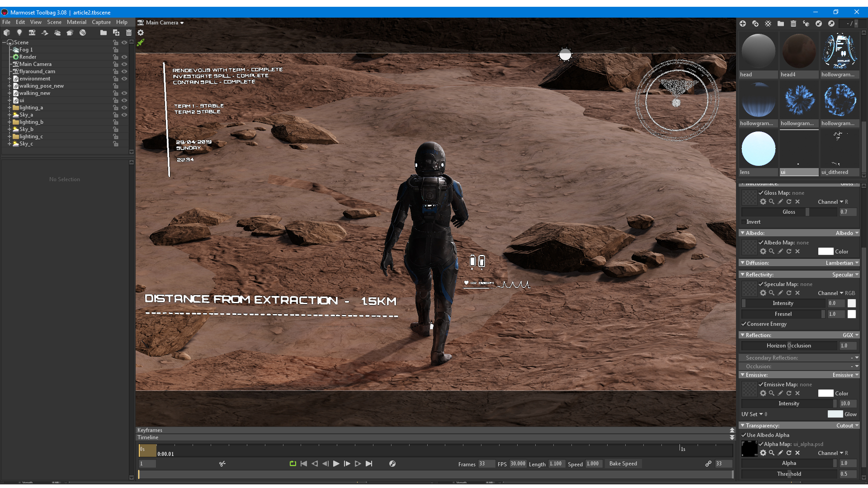Toggle lock icon on Fog 1
Viewport: 868px width, 488px height.
pyautogui.click(x=116, y=50)
